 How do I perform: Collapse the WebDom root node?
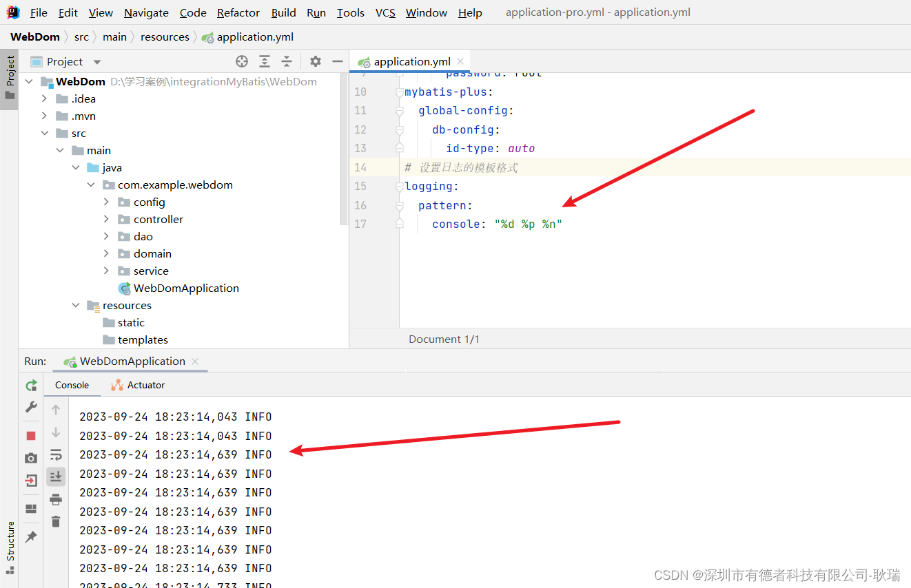(x=29, y=81)
